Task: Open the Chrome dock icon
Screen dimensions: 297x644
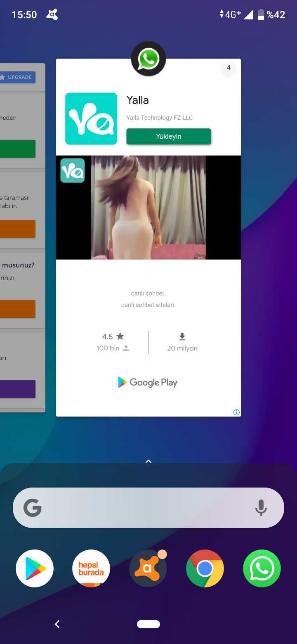Action: pos(205,568)
